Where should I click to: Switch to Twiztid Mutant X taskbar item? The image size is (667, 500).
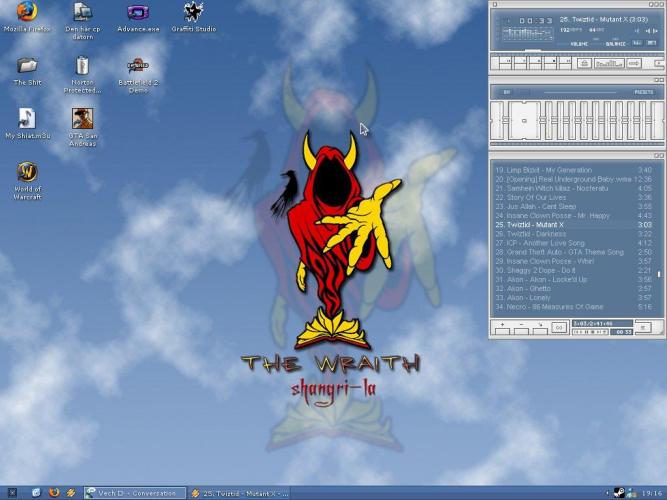[247, 492]
